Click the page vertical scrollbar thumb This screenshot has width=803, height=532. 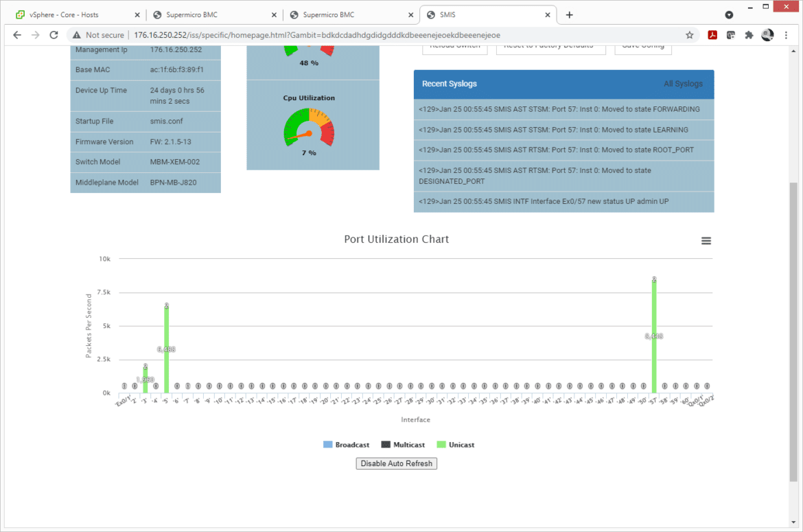[793, 332]
